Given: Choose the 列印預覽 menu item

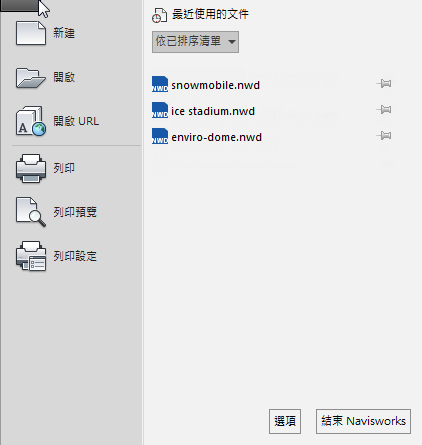Looking at the screenshot, I should coord(75,212).
